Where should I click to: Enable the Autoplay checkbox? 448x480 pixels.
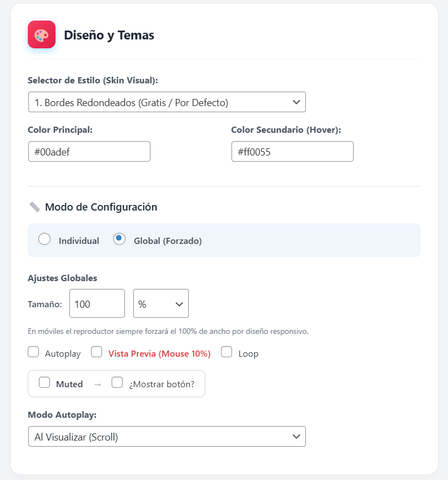pyautogui.click(x=33, y=352)
